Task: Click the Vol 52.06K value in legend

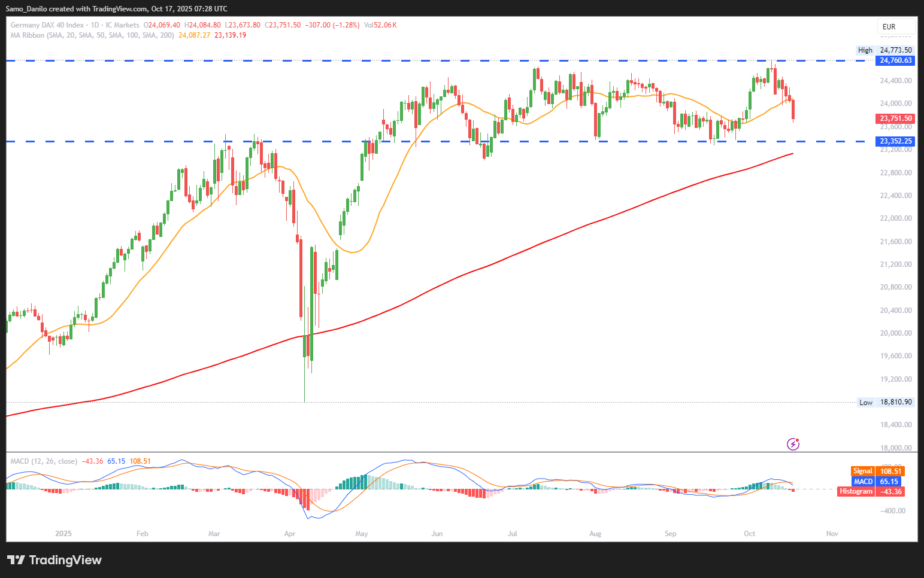Action: (380, 25)
